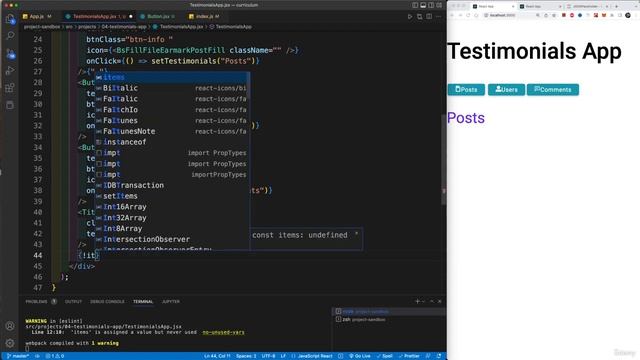This screenshot has width=640, height=360.
Task: Open Source Control view in activity bar
Action: pyautogui.click(x=10, y=53)
